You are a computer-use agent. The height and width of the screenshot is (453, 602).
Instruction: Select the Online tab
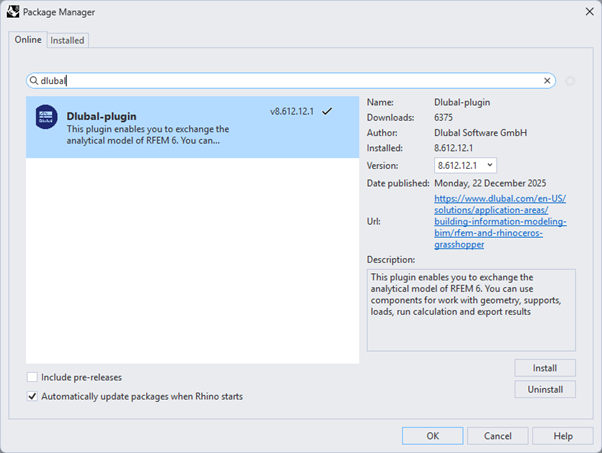coord(28,39)
